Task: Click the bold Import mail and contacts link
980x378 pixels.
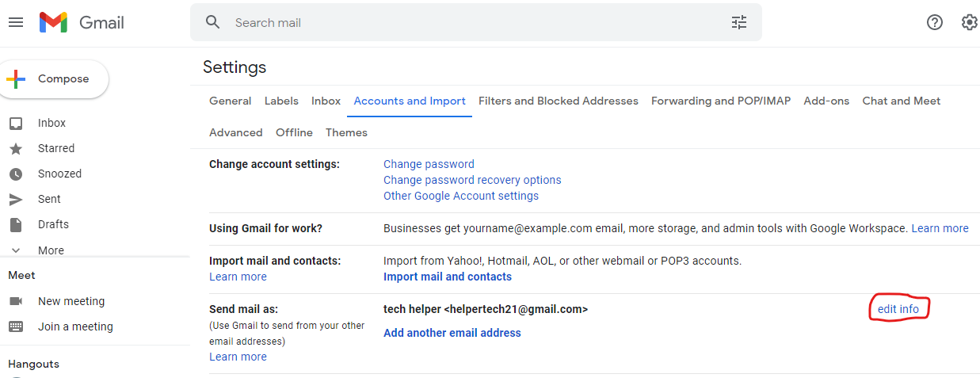Action: (448, 277)
